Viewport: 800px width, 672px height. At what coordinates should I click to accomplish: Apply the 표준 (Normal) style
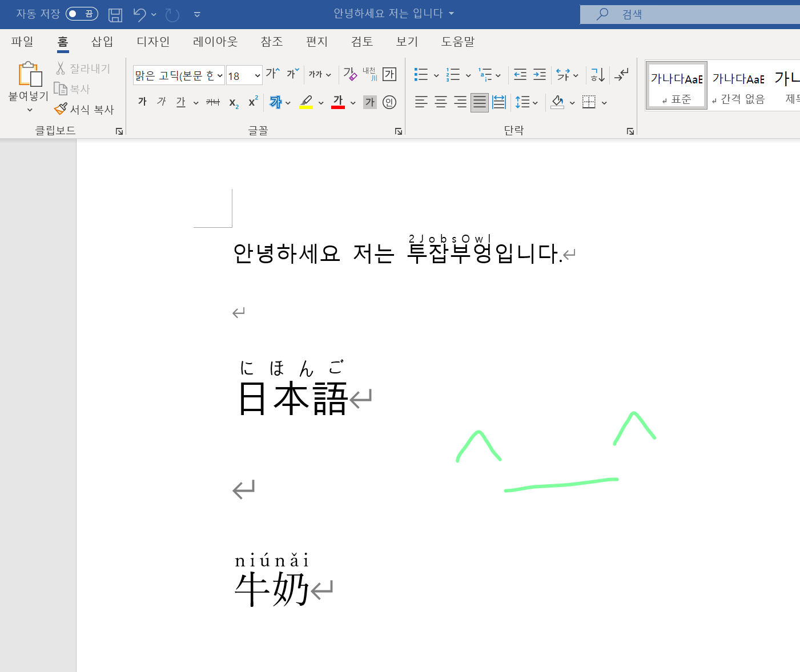[677, 85]
